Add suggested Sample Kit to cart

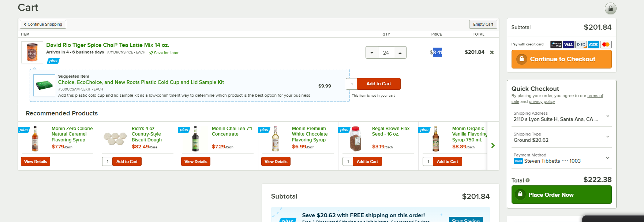pos(378,84)
